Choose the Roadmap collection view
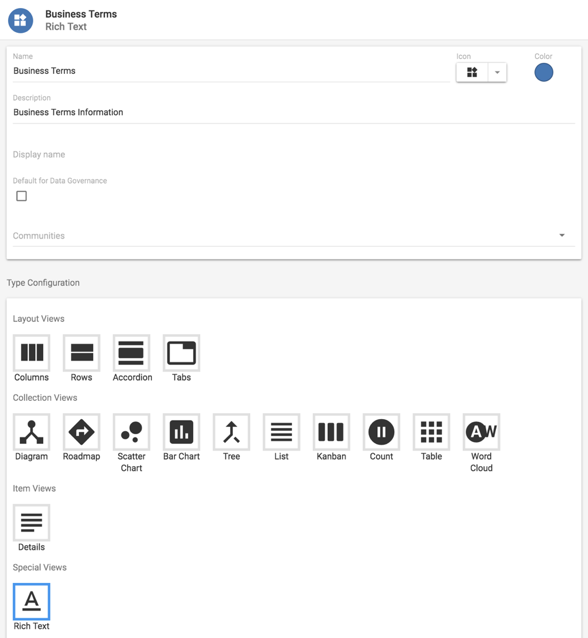This screenshot has width=588, height=638. tap(81, 432)
